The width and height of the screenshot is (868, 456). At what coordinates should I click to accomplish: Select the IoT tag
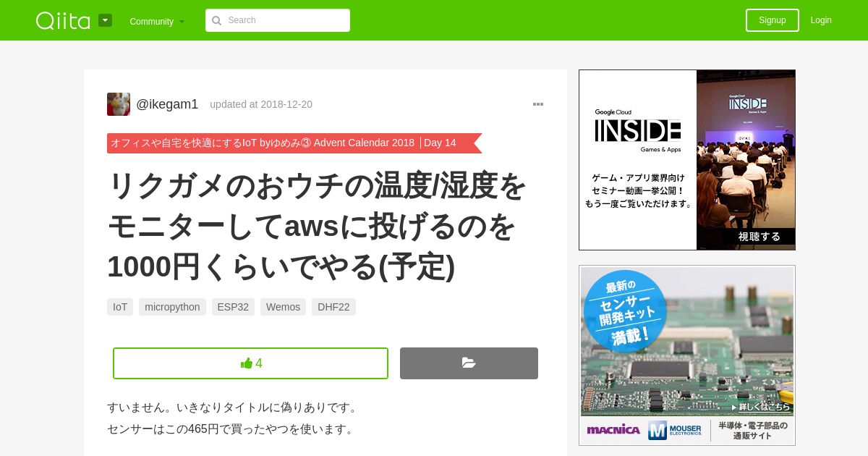(x=120, y=307)
